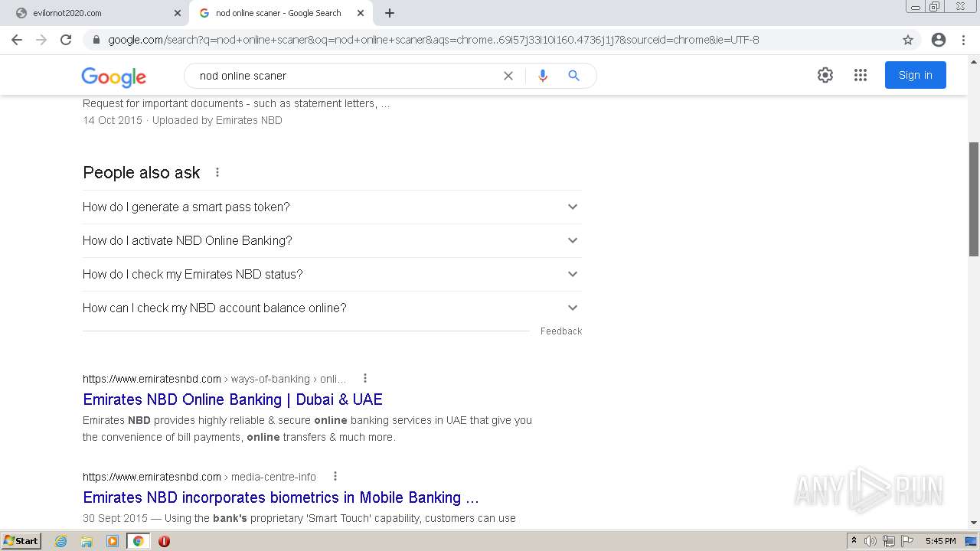This screenshot has width=980, height=551.
Task: Expand How can I check my NBD account balance
Action: (x=332, y=308)
